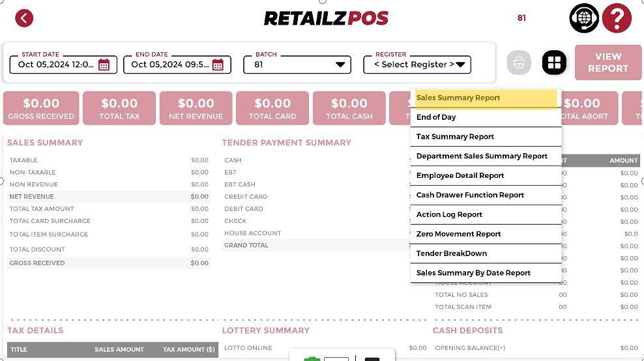Select the Gross Received summary card
Viewport: 644px width, 361px height.
pos(41,108)
